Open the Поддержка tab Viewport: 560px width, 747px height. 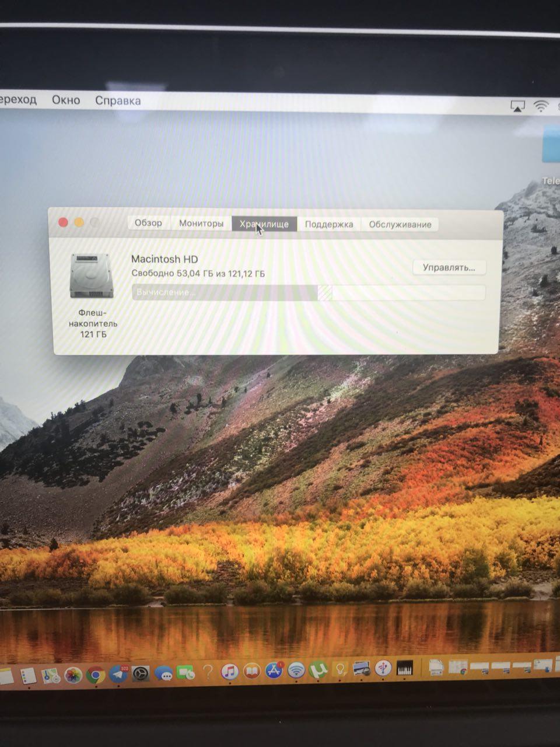pos(329,225)
